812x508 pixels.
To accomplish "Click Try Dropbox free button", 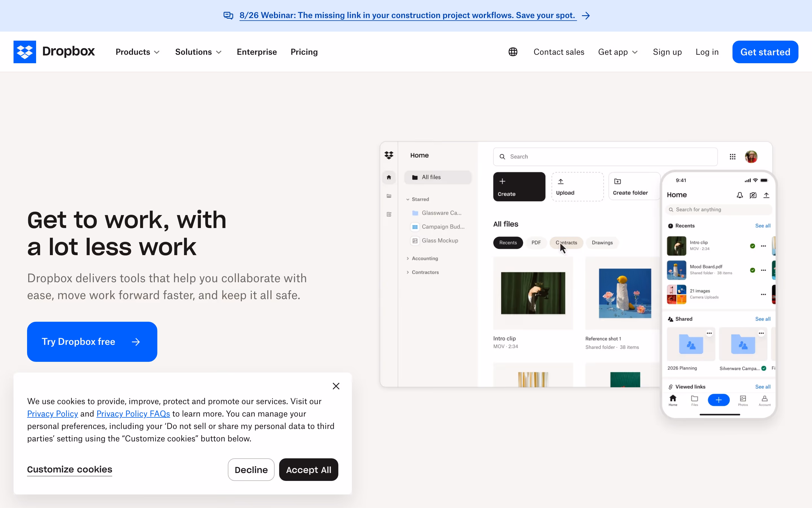I will pyautogui.click(x=92, y=342).
